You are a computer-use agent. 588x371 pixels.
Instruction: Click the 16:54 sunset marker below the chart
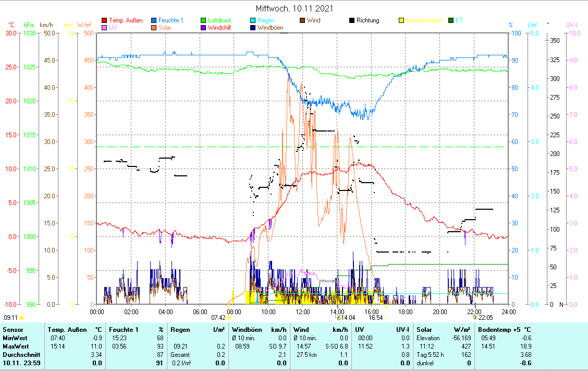[376, 317]
